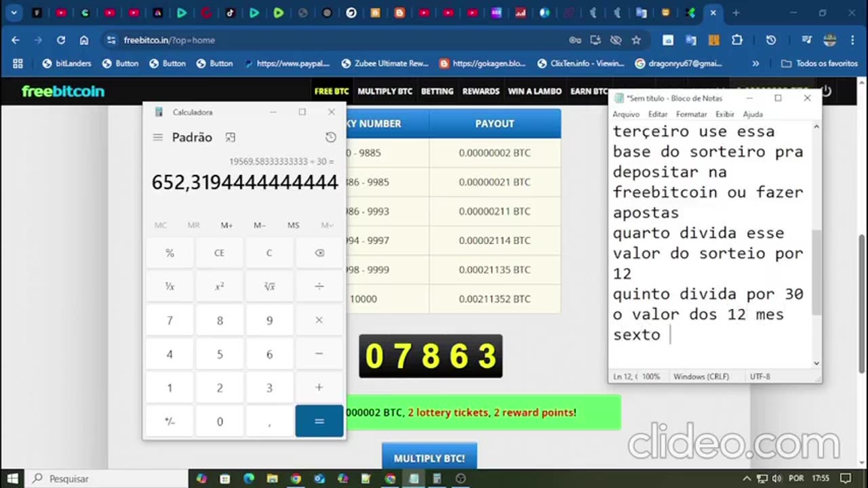
Task: Click the minus key in Calculator
Action: [319, 354]
